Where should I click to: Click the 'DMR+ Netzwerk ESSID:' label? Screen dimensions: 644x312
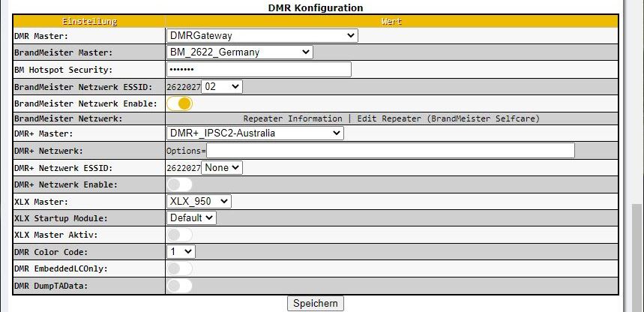pos(63,168)
